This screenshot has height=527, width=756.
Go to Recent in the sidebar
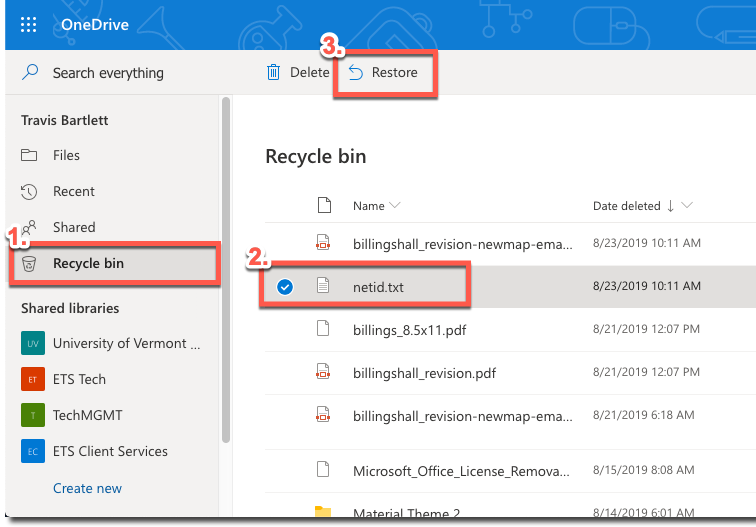74,191
